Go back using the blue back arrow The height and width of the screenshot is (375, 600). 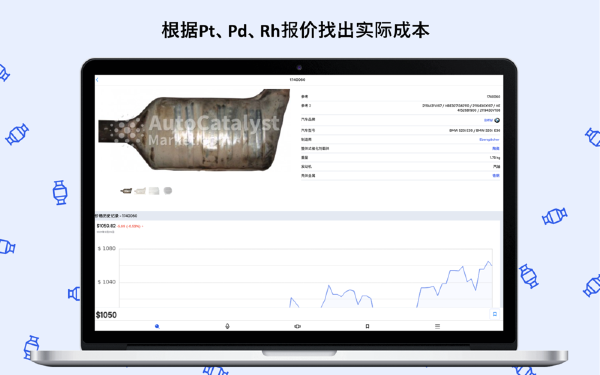tap(97, 80)
